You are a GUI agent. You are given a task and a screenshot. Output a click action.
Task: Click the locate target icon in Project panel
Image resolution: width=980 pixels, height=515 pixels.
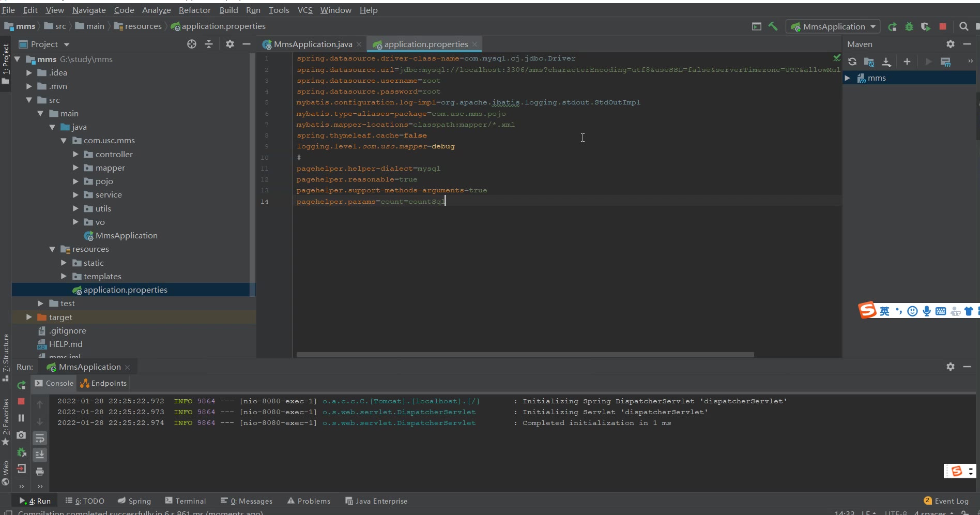(192, 44)
